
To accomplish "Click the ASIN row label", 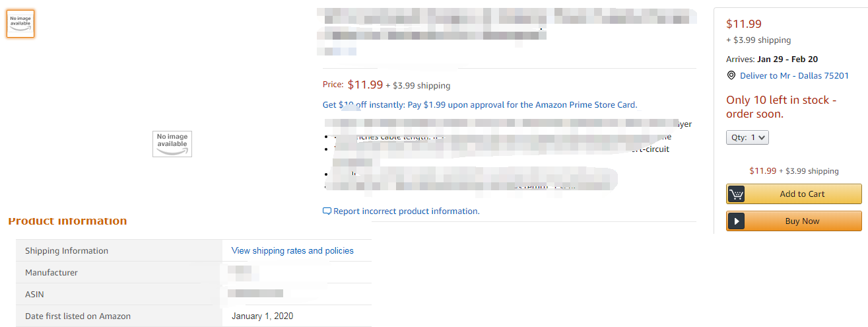I will click(34, 294).
